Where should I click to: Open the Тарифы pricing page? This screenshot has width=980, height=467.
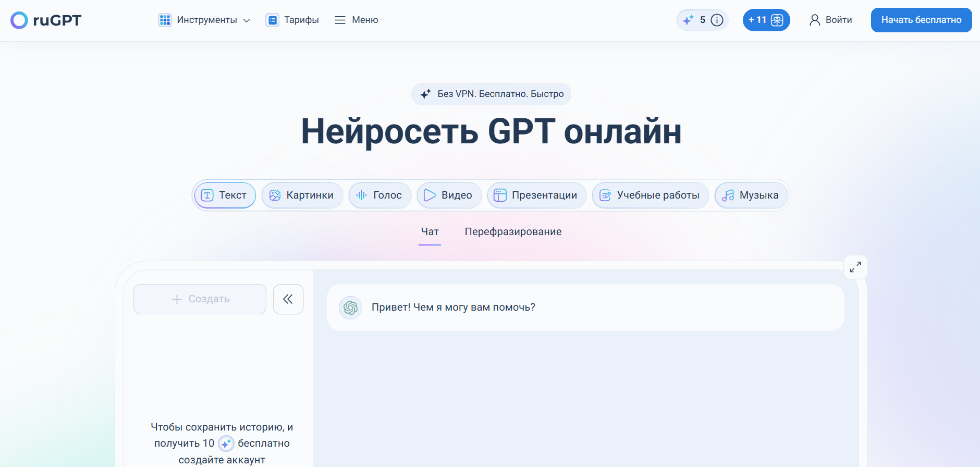pyautogui.click(x=292, y=20)
